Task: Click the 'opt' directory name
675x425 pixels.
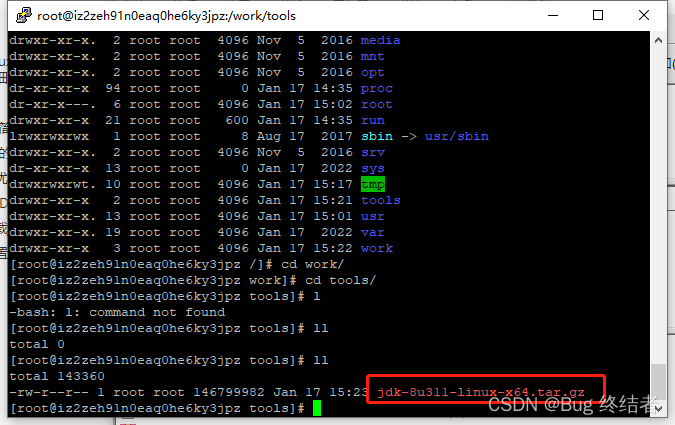Action: 372,73
